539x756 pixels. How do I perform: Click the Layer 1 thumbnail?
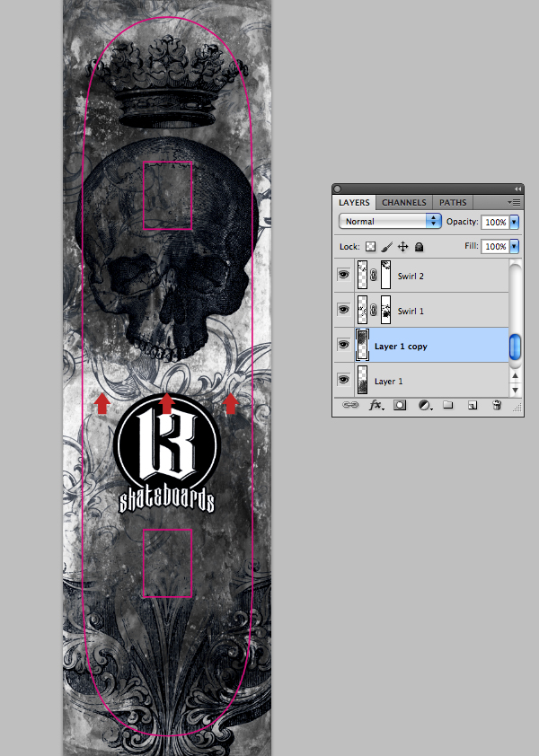point(362,380)
